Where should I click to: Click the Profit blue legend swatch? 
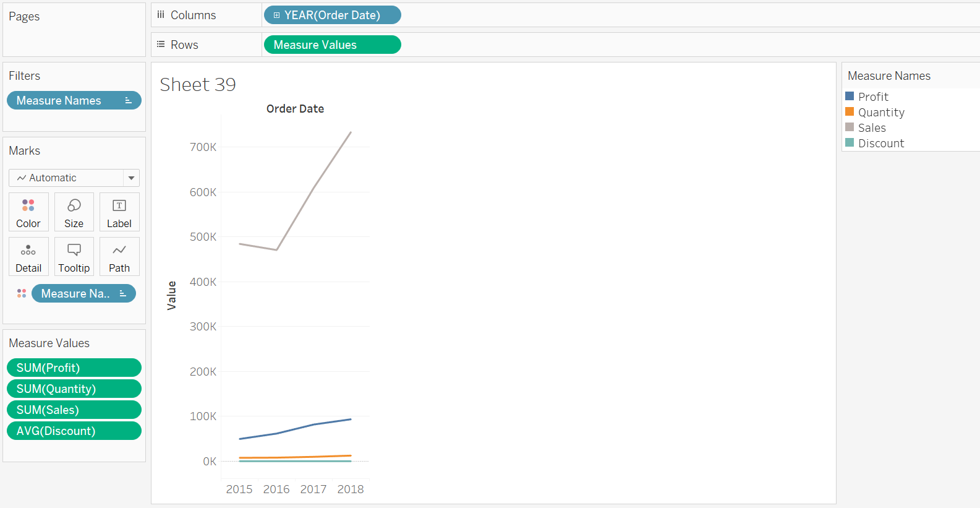click(x=850, y=97)
